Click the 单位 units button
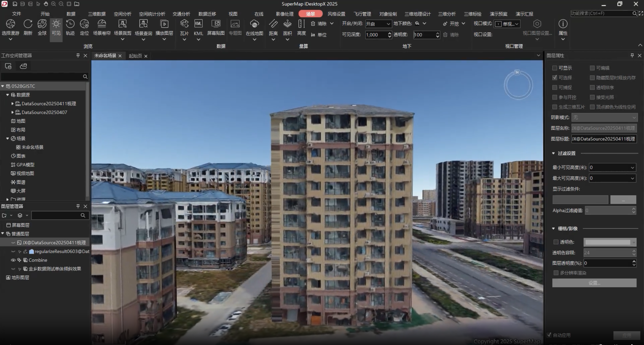The image size is (644, 345). pos(319,35)
